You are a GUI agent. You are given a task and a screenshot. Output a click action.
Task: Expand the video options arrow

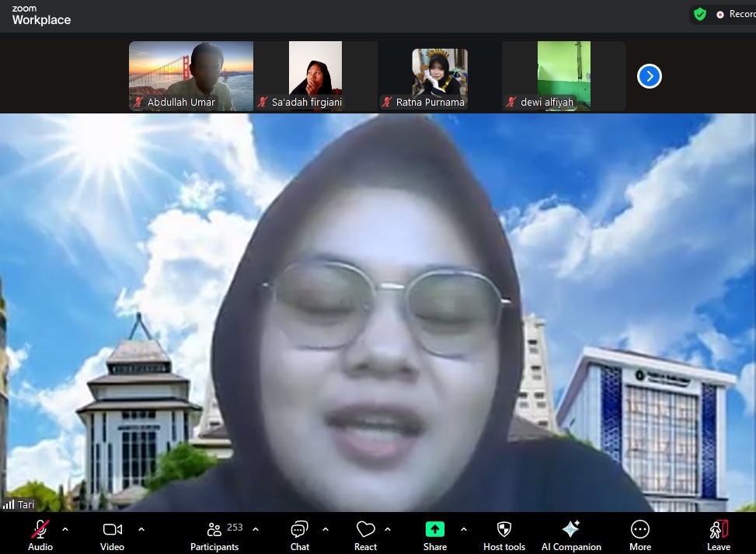[x=141, y=529]
